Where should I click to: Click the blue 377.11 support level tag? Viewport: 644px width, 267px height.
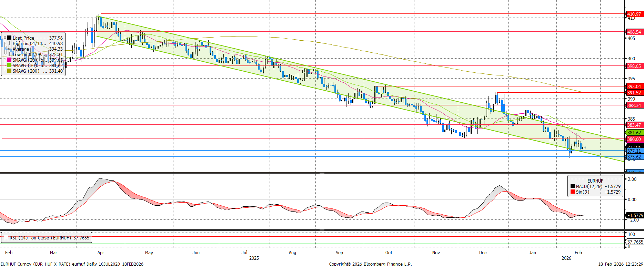634,151
